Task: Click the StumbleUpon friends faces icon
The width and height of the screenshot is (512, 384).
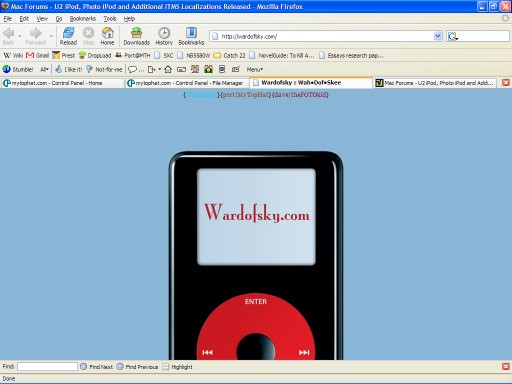Action: 195,69
